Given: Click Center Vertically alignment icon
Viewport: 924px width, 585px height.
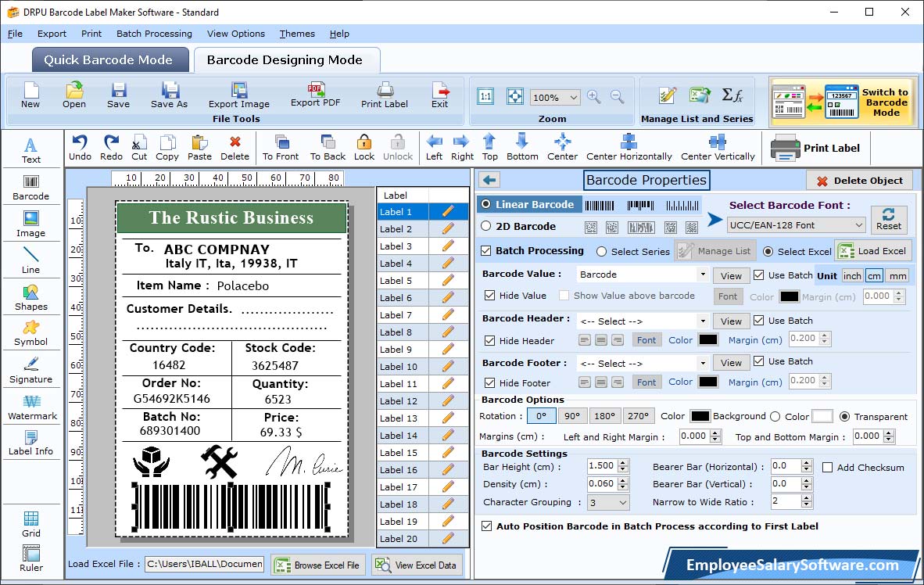Looking at the screenshot, I should tap(718, 148).
